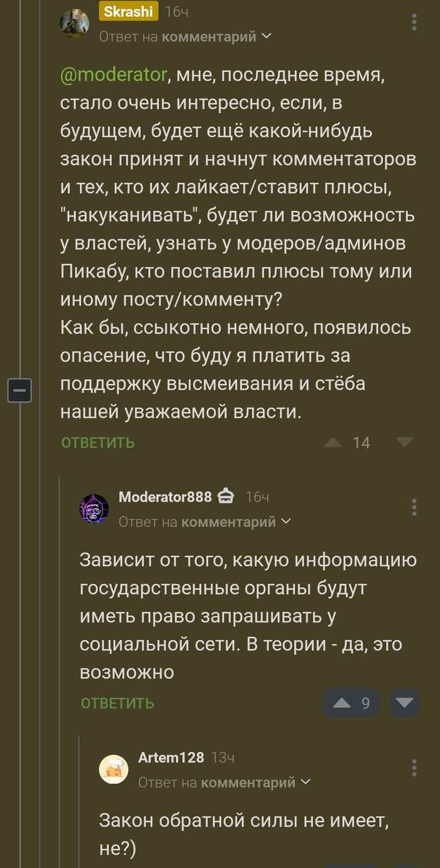Open three-dot menu on Moderator888's comment

pos(414,507)
